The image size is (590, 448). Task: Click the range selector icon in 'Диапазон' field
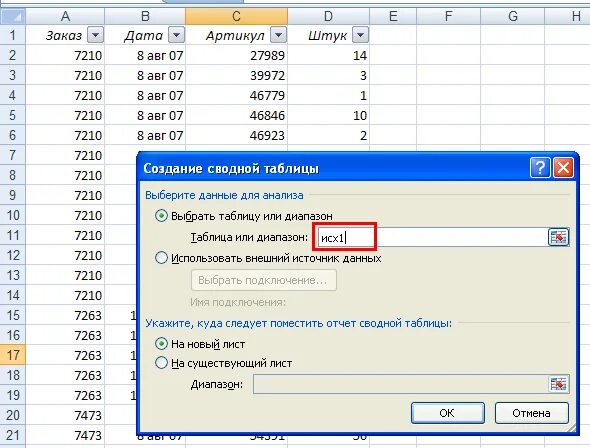coord(558,384)
